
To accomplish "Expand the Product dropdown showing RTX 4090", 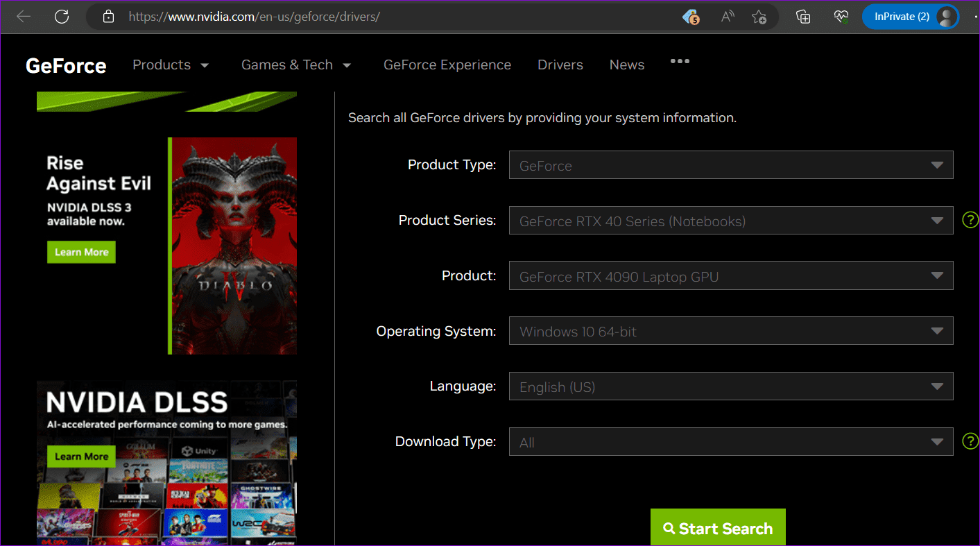I will pos(731,275).
